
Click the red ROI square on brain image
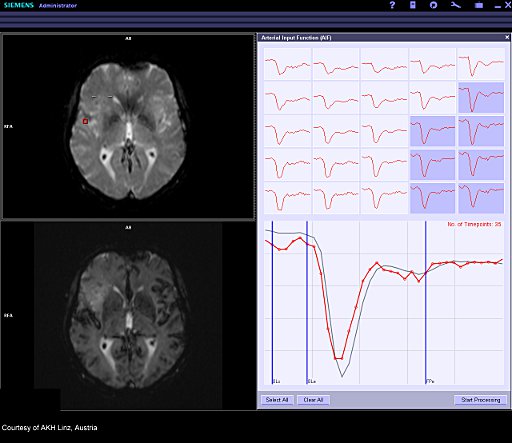(85, 121)
